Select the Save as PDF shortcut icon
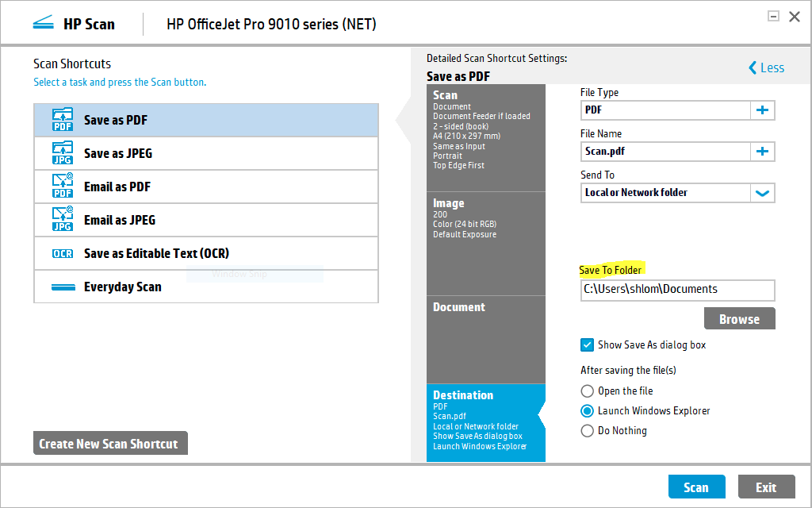812x508 pixels. (62, 120)
